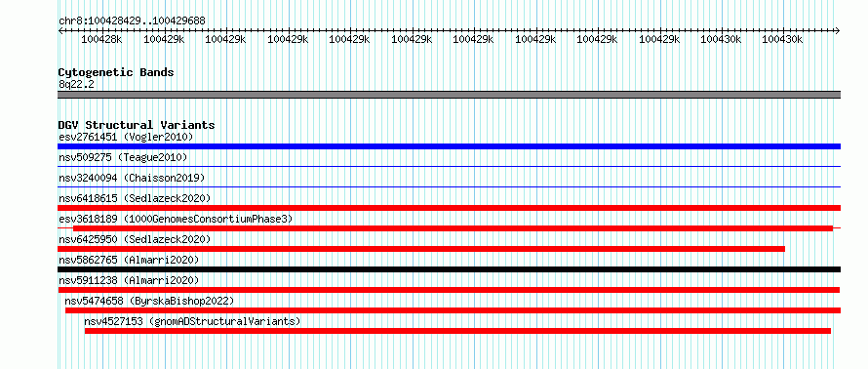This screenshot has width=868, height=369.
Task: Select the black nsv5862765 variant bar
Action: tap(449, 269)
